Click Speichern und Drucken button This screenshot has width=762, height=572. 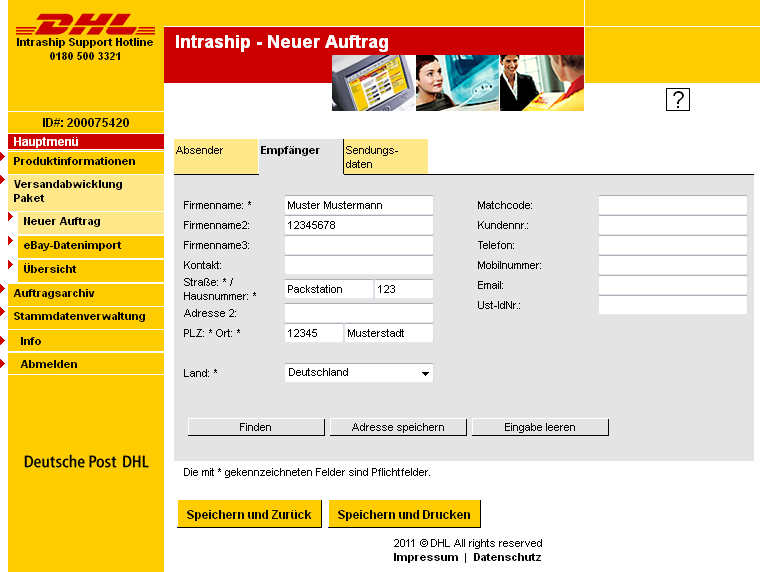click(x=404, y=514)
